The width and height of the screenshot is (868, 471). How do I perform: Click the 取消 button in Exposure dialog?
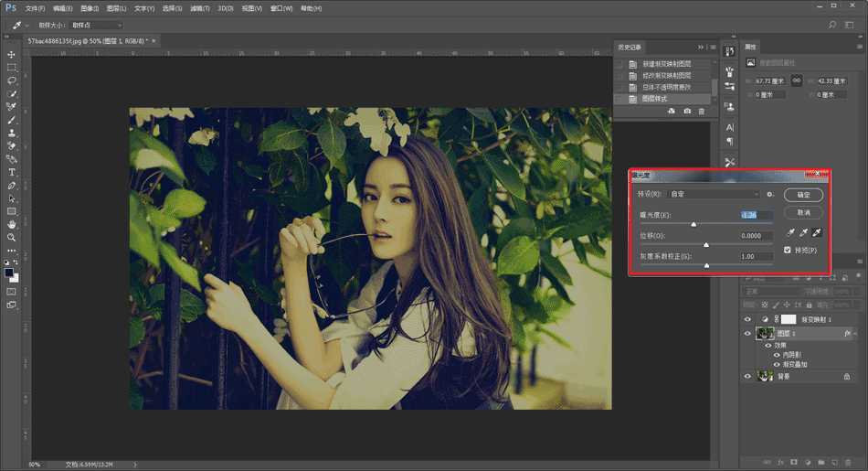pyautogui.click(x=803, y=212)
